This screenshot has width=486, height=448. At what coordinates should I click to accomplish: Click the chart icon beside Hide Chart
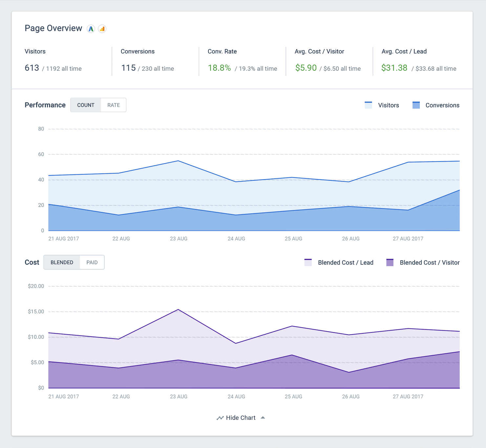pyautogui.click(x=220, y=417)
